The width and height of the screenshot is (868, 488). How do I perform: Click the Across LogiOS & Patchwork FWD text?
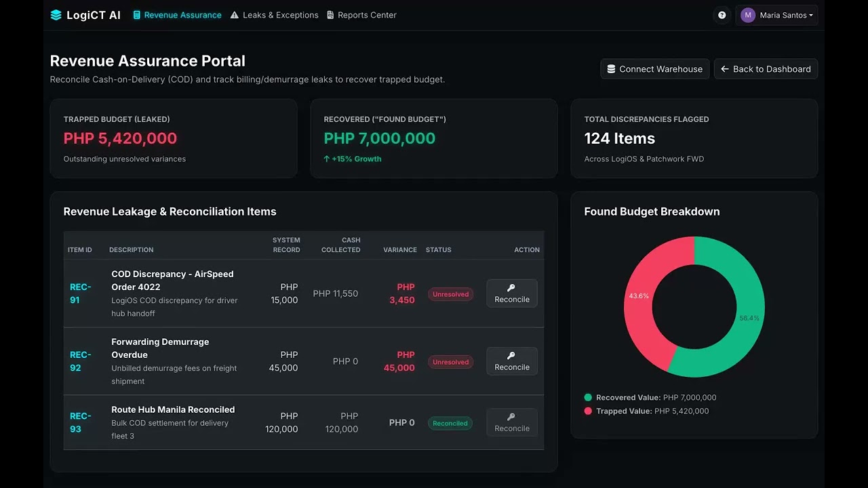pyautogui.click(x=644, y=159)
